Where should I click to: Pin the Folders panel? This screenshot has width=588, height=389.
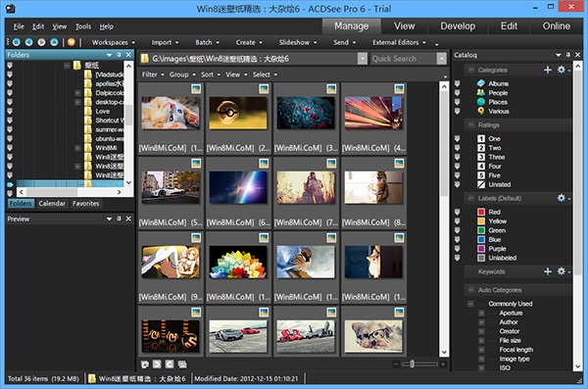coord(119,55)
